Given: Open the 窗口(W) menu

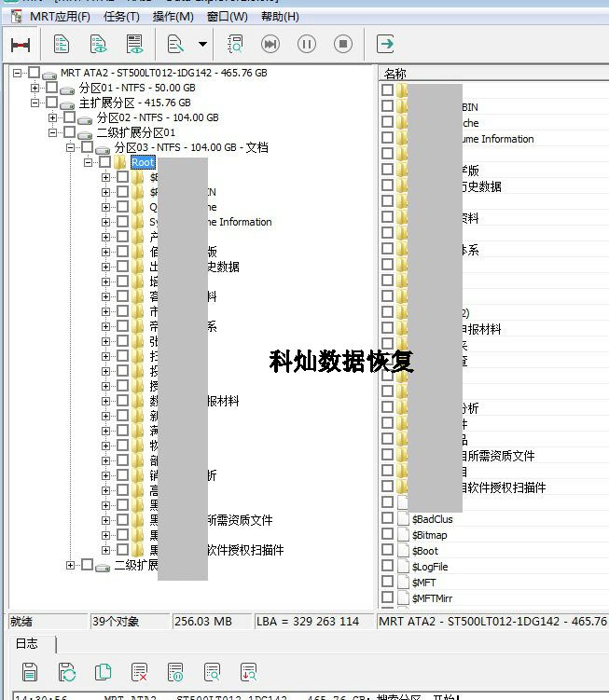Looking at the screenshot, I should click(227, 17).
